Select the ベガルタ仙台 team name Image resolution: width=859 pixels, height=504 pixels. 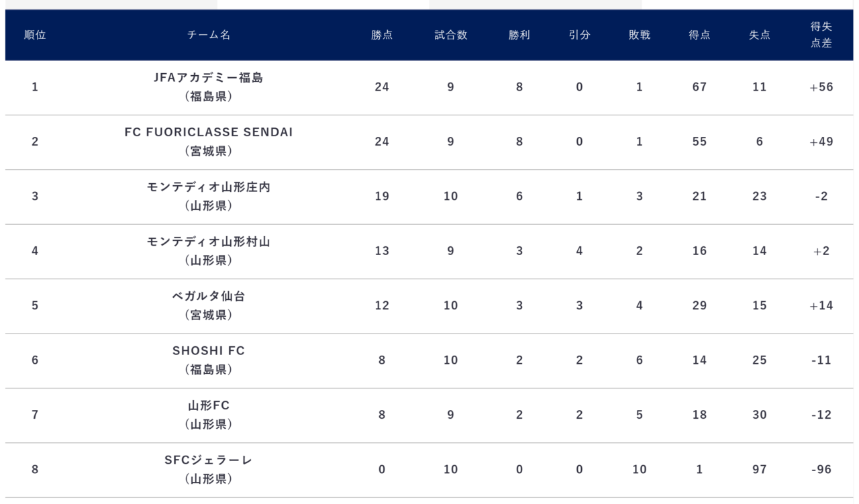click(x=209, y=296)
